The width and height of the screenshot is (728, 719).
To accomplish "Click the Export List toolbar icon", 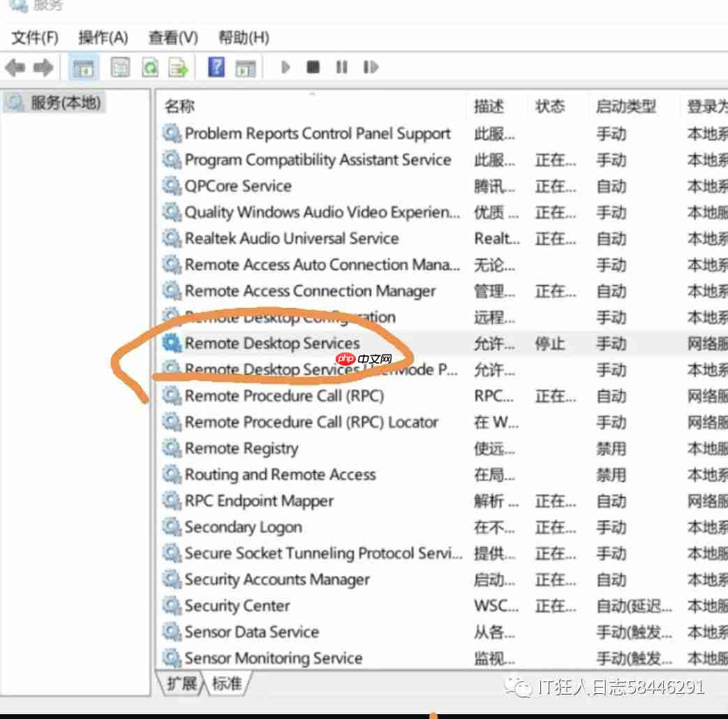I will click(x=178, y=68).
